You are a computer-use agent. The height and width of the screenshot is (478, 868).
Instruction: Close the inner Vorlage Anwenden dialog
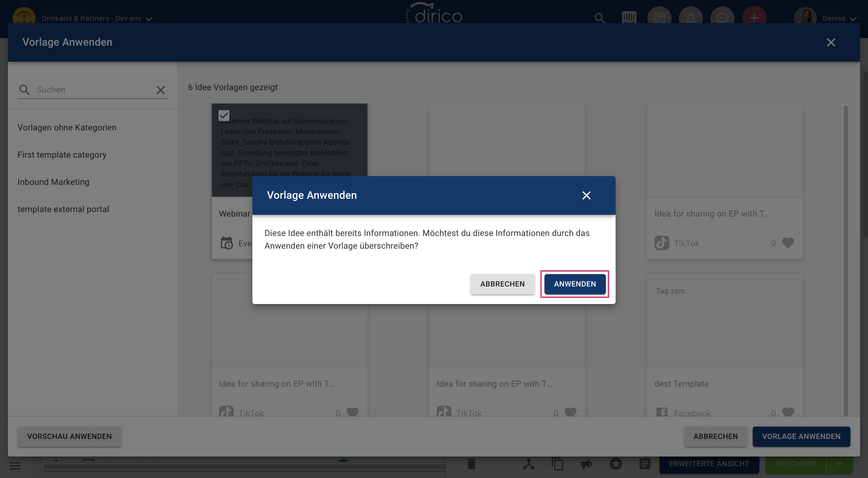click(586, 195)
